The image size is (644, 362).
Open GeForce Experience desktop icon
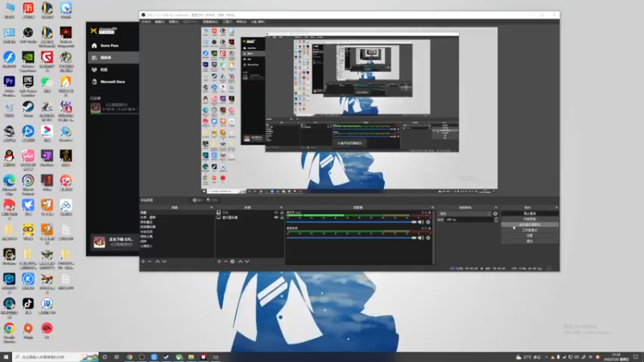click(28, 60)
